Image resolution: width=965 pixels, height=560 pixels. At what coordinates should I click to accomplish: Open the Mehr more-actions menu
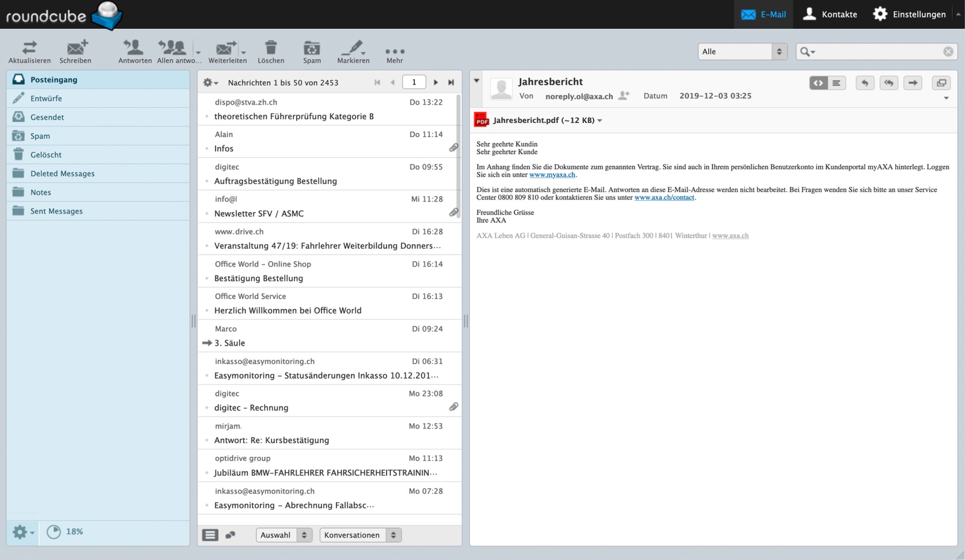pyautogui.click(x=394, y=51)
